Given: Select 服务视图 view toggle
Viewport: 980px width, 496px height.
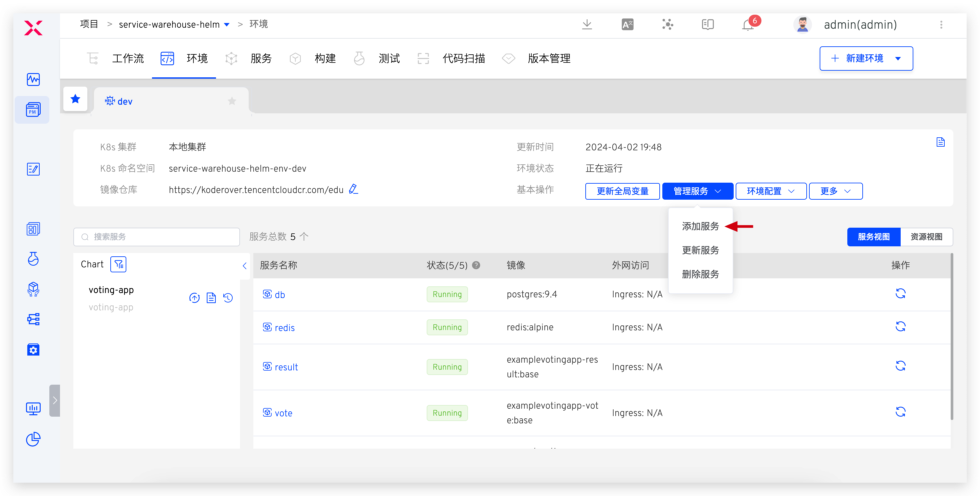Looking at the screenshot, I should pyautogui.click(x=873, y=237).
